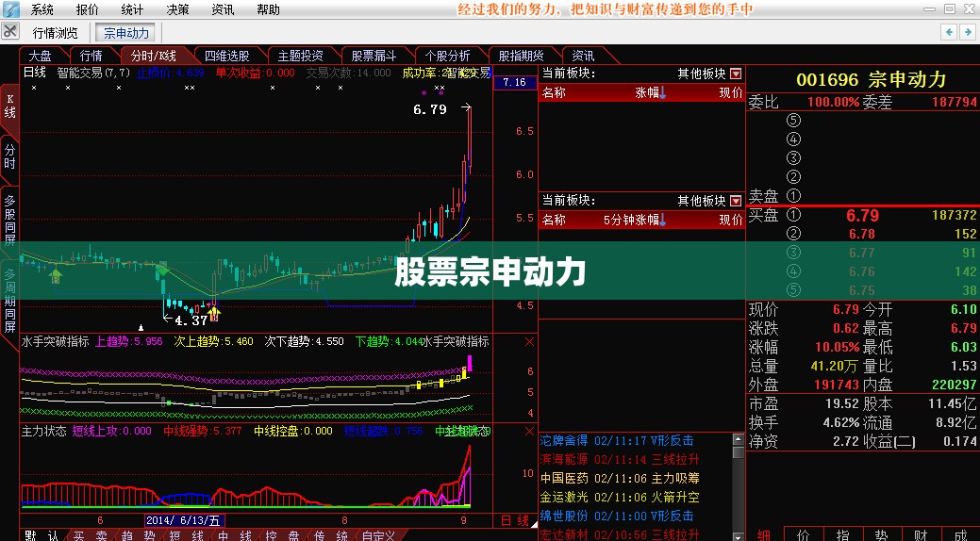This screenshot has width=980, height=541.
Task: Click the application logo icon in title bar
Action: coord(10,9)
